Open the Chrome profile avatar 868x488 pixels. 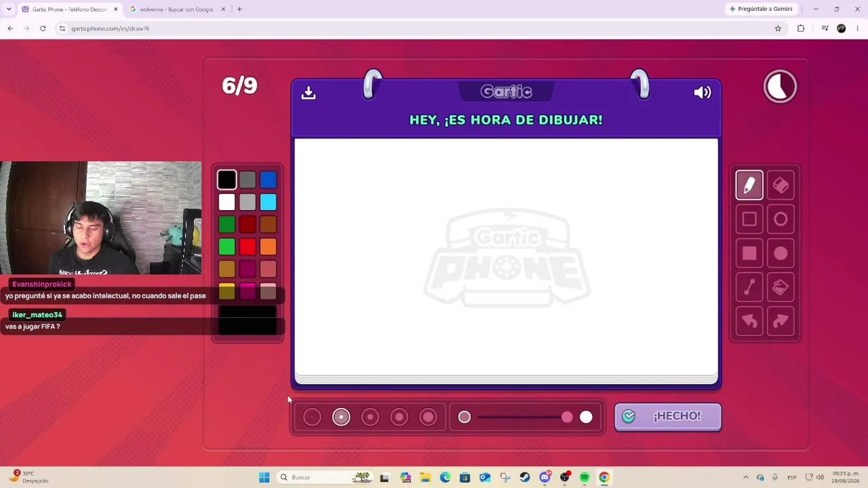pos(842,28)
